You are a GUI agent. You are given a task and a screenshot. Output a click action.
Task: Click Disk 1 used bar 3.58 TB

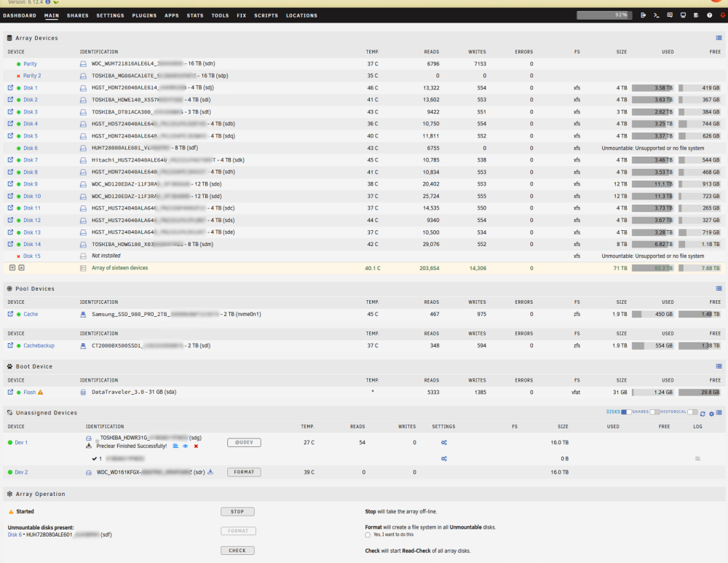(652, 88)
